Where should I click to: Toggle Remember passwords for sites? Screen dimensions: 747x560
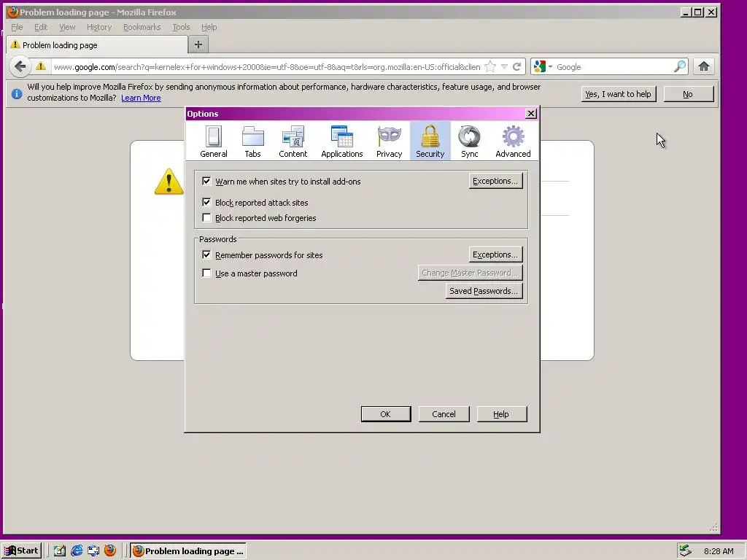tap(206, 254)
